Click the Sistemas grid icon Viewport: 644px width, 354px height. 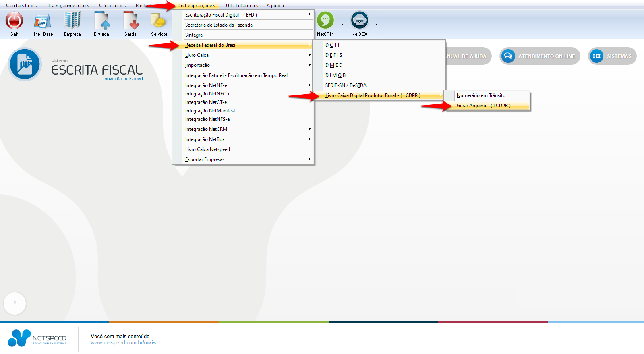pyautogui.click(x=596, y=56)
